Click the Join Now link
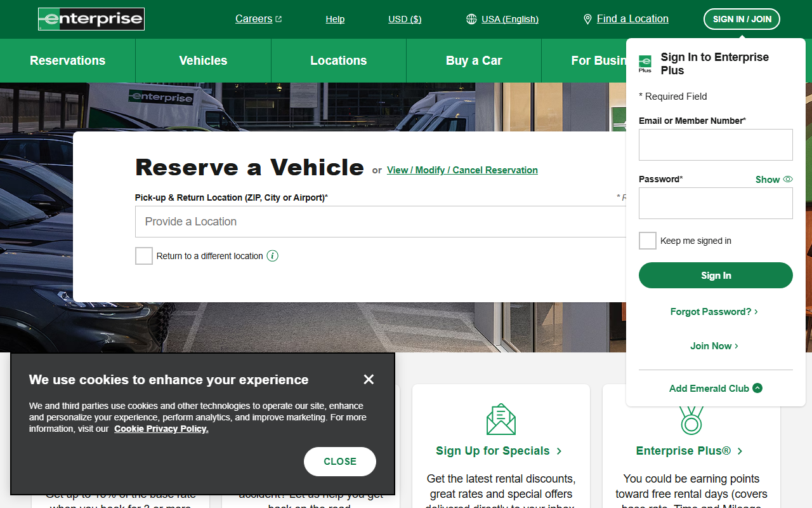 714,346
